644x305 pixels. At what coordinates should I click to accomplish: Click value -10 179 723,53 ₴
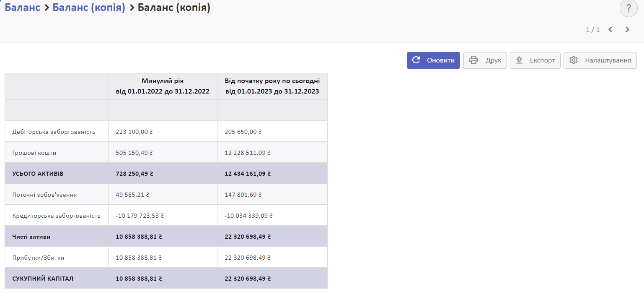coord(140,216)
